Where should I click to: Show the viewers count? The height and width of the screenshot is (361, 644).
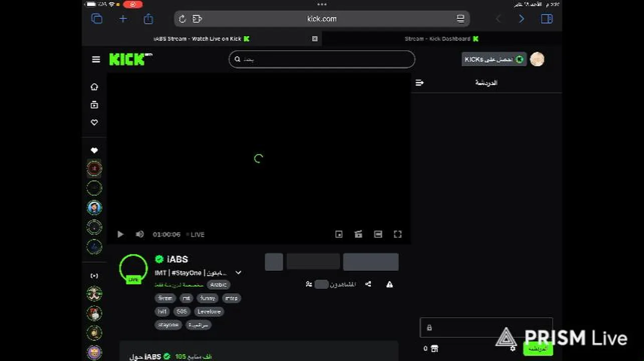pos(331,284)
